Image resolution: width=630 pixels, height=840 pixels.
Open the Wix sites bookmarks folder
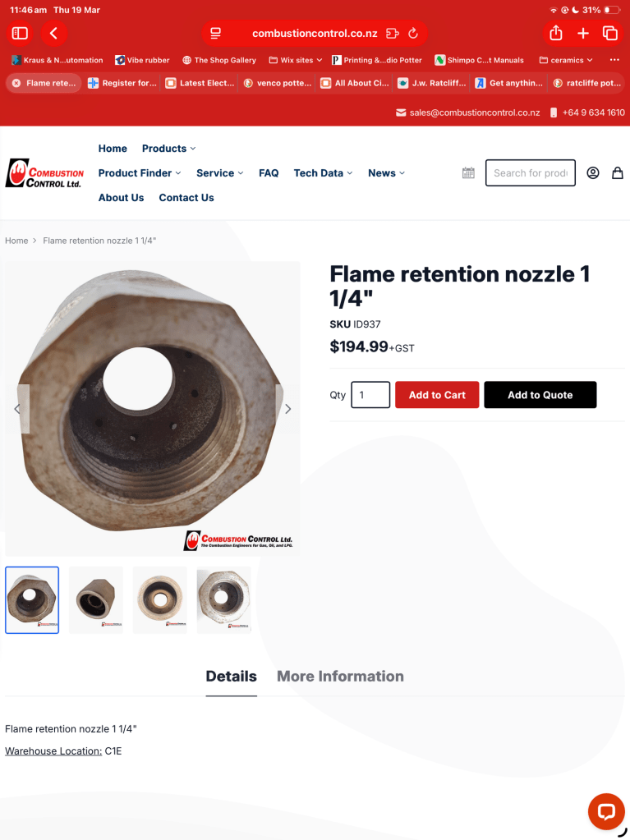pos(295,60)
